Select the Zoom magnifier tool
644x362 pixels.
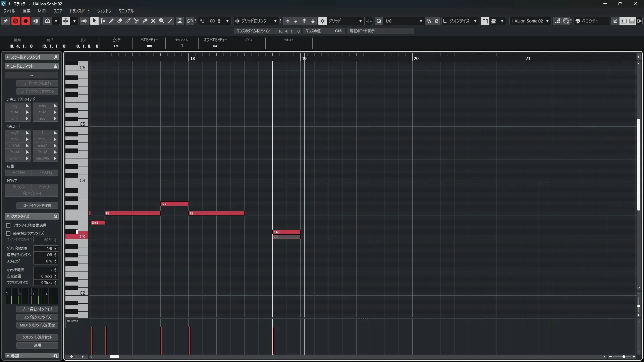tap(162, 21)
